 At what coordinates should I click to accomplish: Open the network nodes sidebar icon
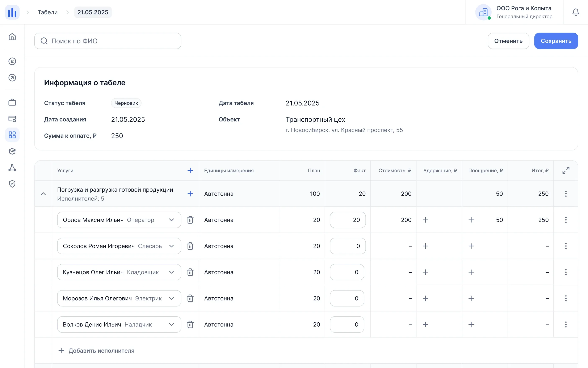12,168
